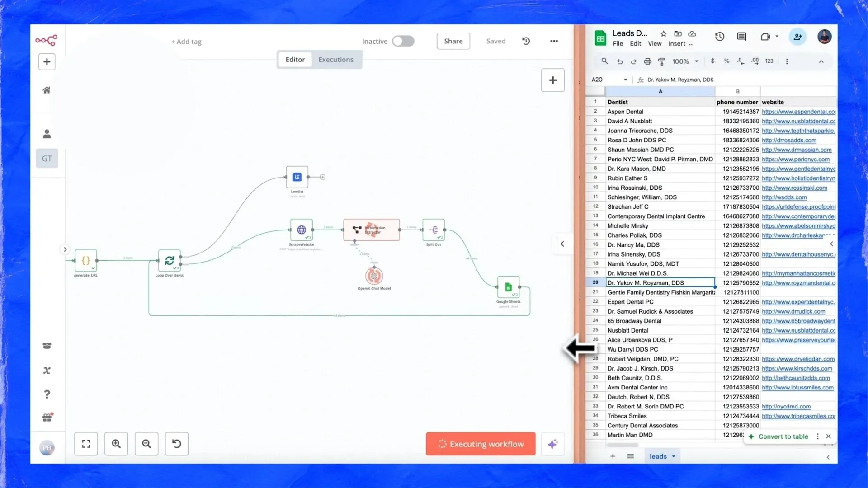Switch to the Editor tab
Screen dimensions: 868x488
295,60
